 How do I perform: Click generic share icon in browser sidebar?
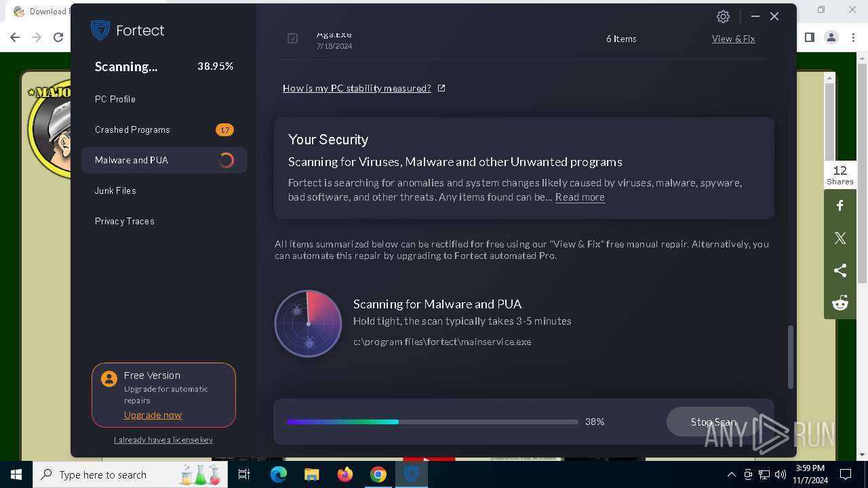(x=840, y=270)
